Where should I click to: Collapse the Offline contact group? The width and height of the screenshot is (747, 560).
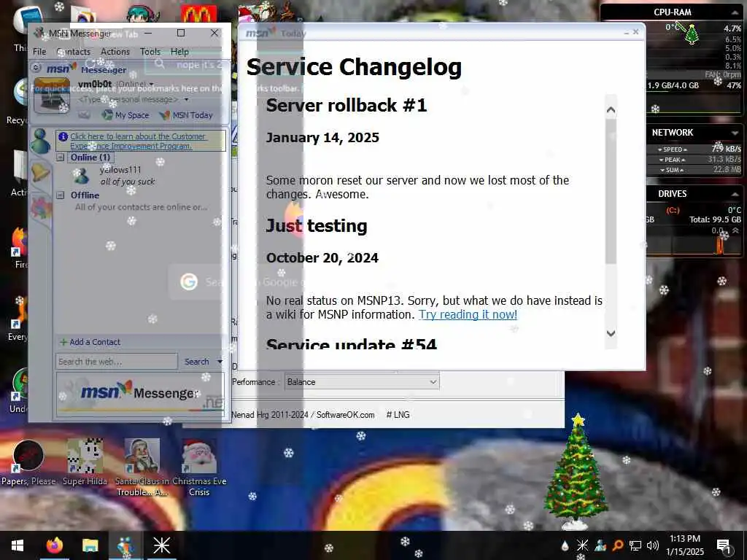click(x=61, y=195)
